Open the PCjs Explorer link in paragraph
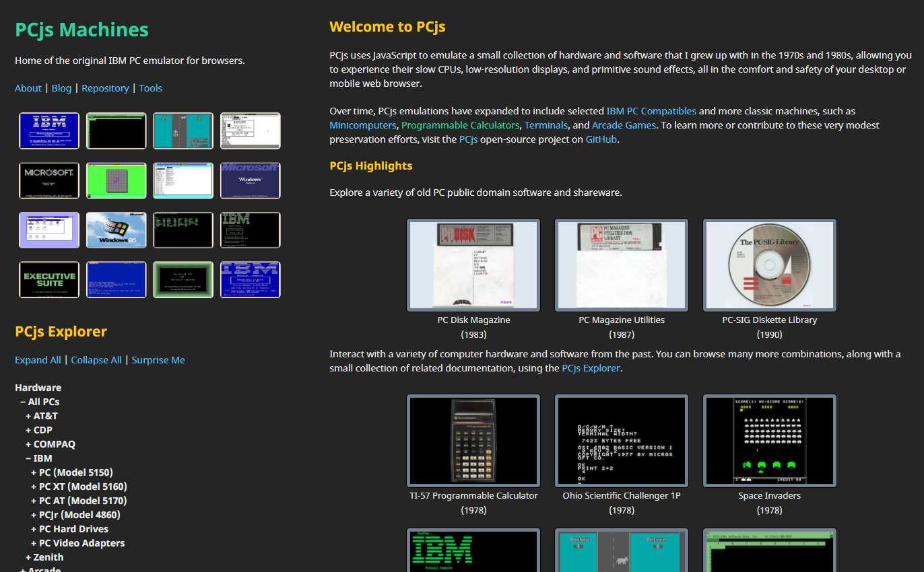The image size is (924, 572). coord(591,368)
